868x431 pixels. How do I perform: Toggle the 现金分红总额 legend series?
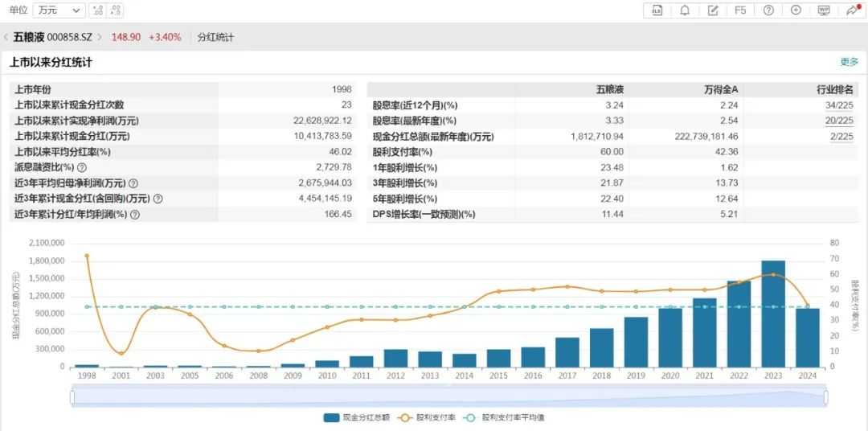345,417
